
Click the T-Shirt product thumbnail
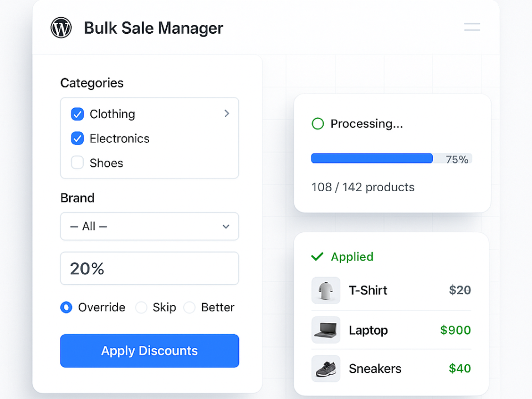pyautogui.click(x=325, y=290)
